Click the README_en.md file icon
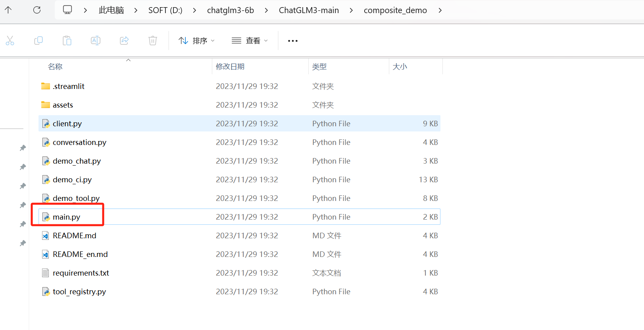The height and width of the screenshot is (330, 644). click(46, 254)
